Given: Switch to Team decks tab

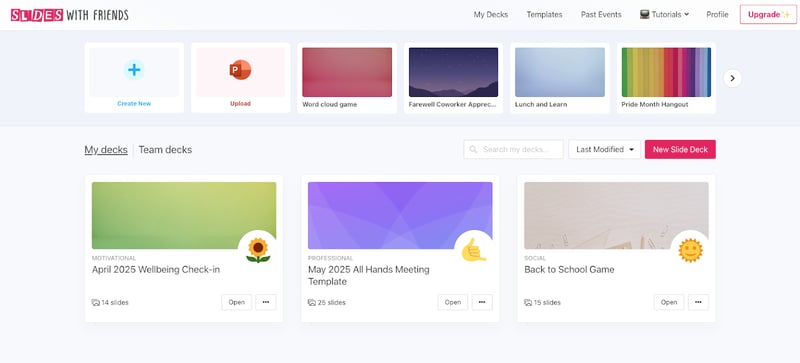Looking at the screenshot, I should (165, 150).
